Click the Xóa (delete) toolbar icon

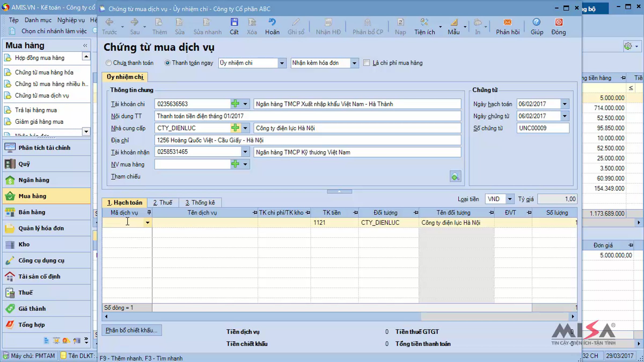(x=252, y=22)
